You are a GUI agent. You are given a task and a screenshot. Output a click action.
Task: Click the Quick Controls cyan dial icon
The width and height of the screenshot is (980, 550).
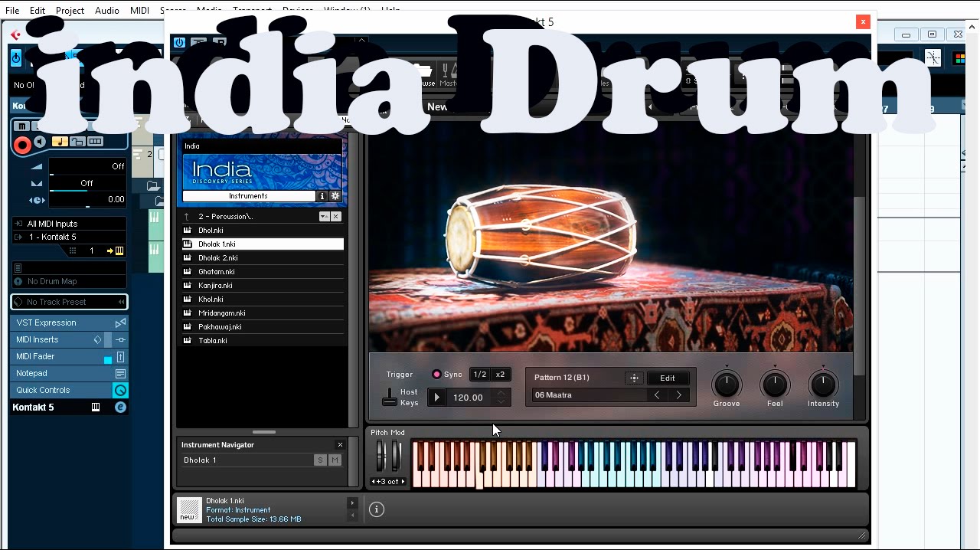pos(120,390)
